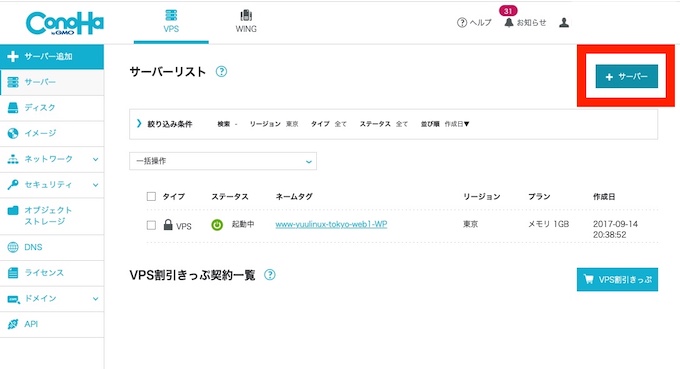
Task: Open the ヘルプ help link
Action: click(481, 23)
